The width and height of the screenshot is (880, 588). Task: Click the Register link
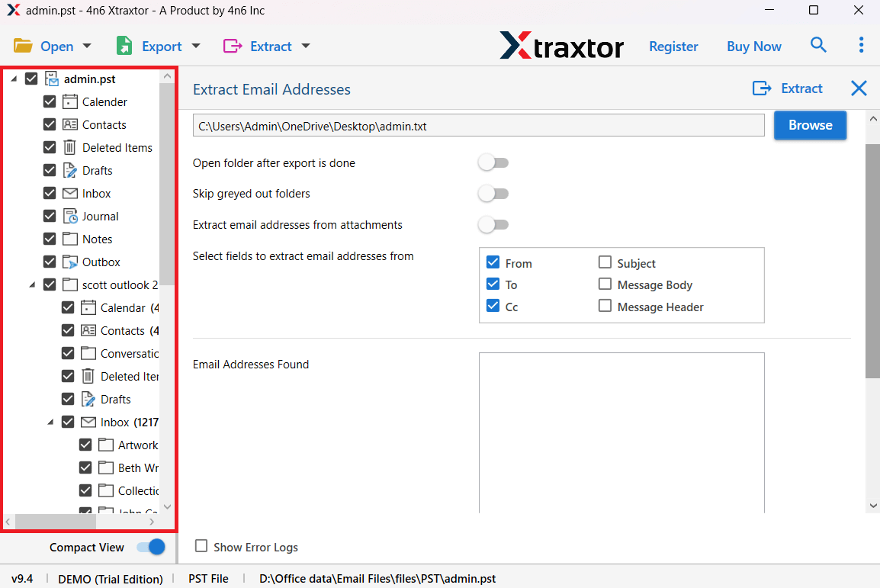673,47
